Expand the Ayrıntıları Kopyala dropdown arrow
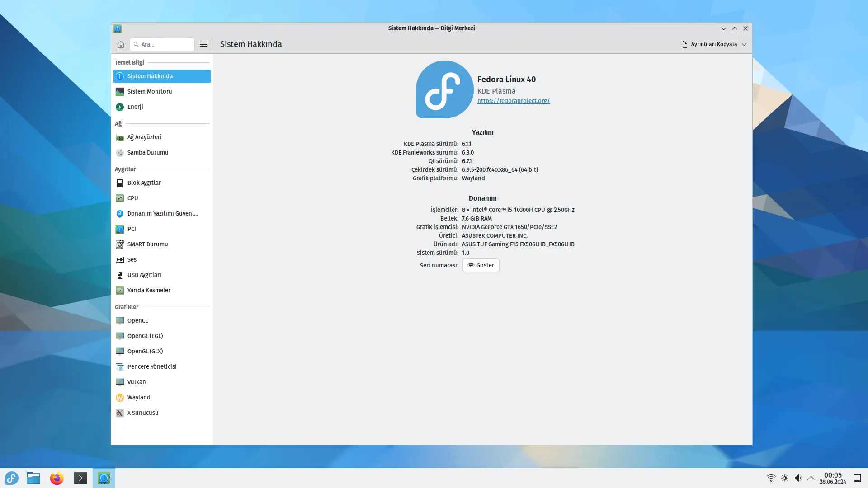Image resolution: width=868 pixels, height=488 pixels. point(744,44)
